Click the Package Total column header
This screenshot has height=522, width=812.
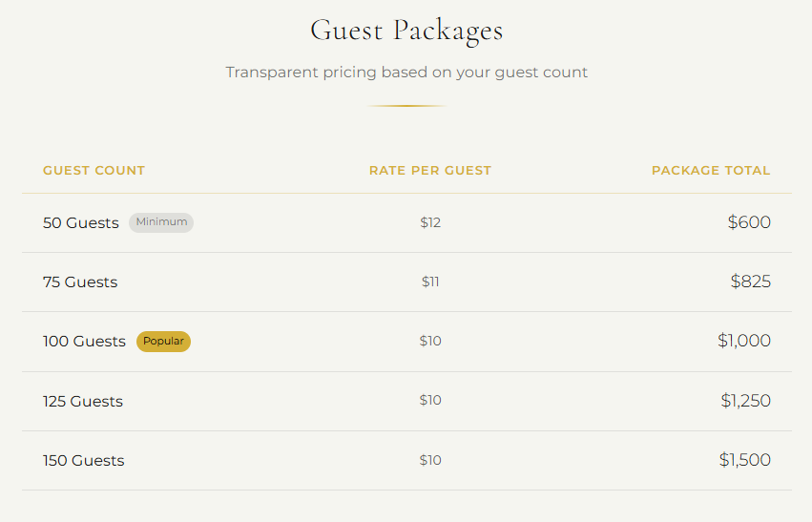click(x=711, y=171)
